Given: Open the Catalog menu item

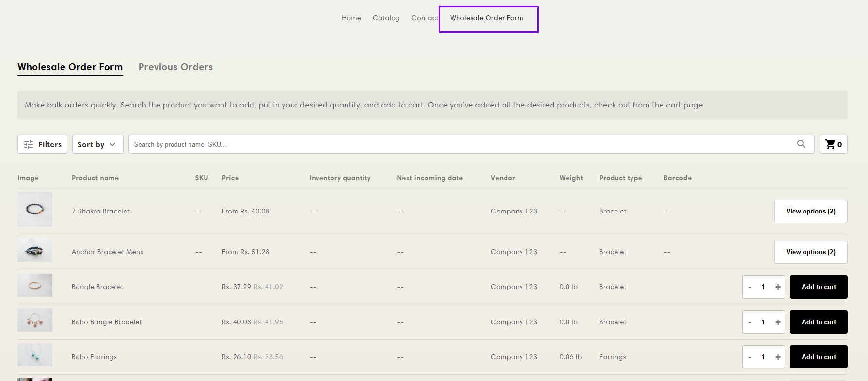Looking at the screenshot, I should tap(386, 18).
